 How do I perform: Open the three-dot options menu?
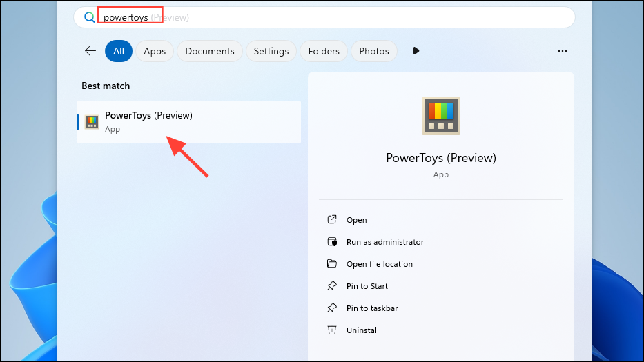(563, 51)
